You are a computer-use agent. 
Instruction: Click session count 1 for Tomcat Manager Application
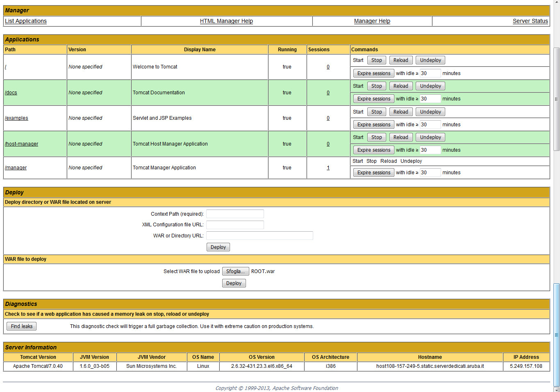(x=328, y=168)
